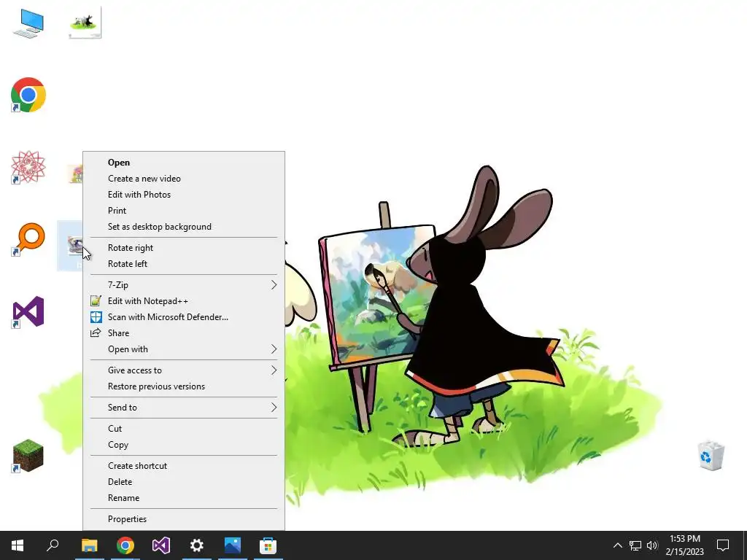Open Photos app from the taskbar

[x=233, y=545]
